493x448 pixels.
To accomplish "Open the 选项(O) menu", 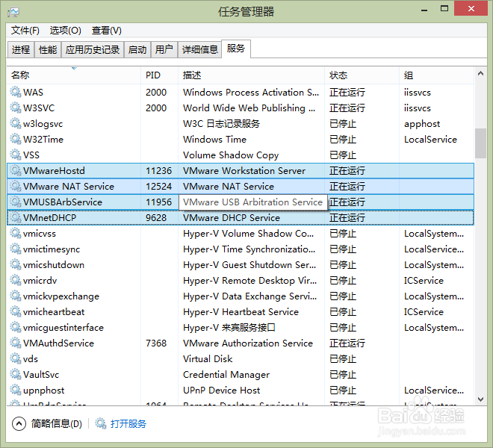I will click(x=66, y=31).
